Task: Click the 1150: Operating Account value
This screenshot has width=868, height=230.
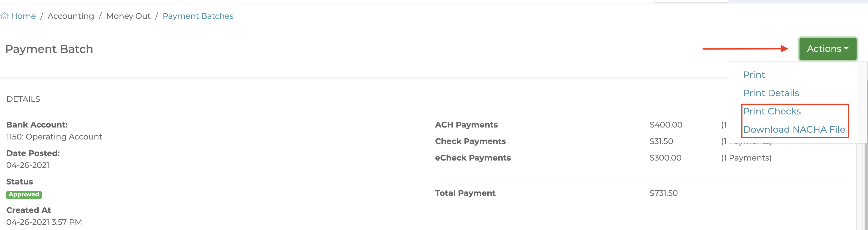Action: (x=54, y=137)
